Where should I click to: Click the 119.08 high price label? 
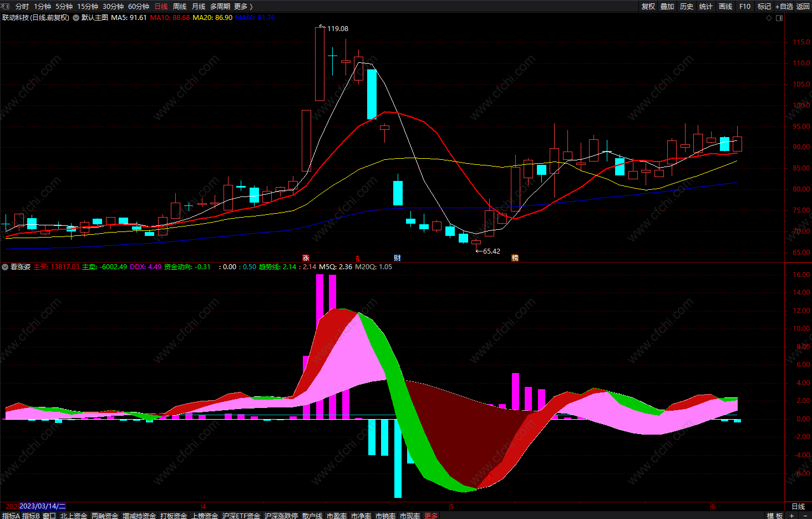click(338, 29)
